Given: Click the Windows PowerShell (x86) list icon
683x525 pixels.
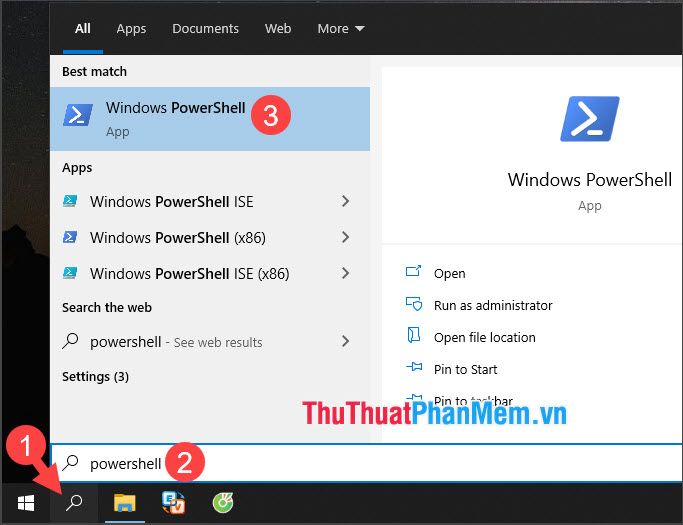Looking at the screenshot, I should [70, 237].
